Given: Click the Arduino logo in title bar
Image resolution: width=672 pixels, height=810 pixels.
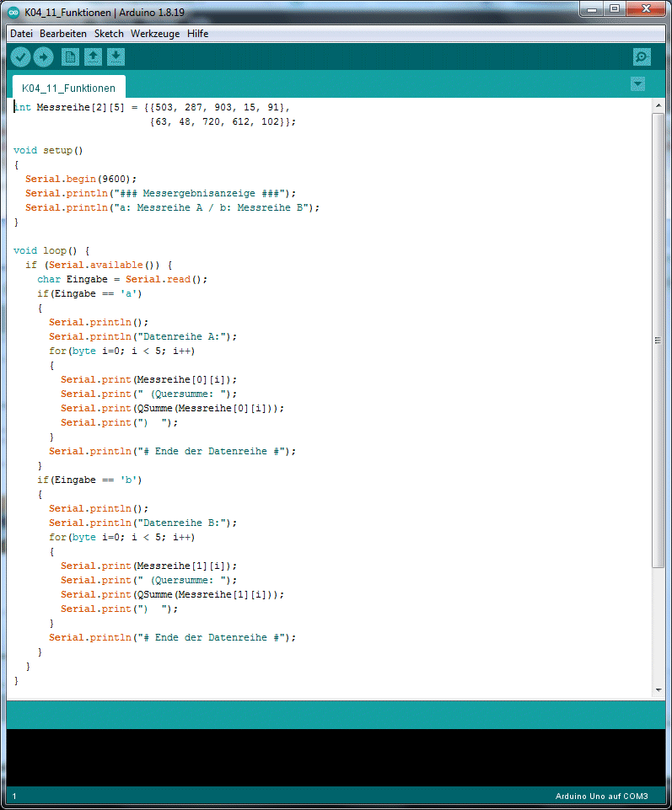Looking at the screenshot, I should click(x=14, y=12).
